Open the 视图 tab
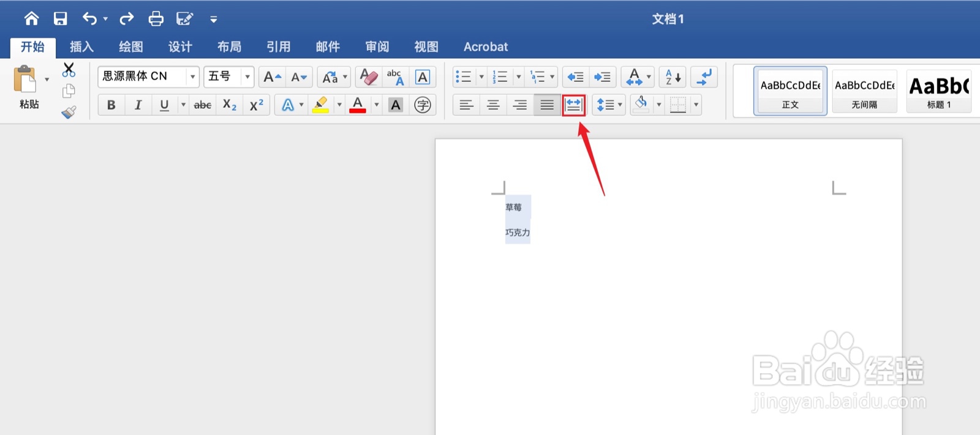This screenshot has height=435, width=980. pos(426,46)
